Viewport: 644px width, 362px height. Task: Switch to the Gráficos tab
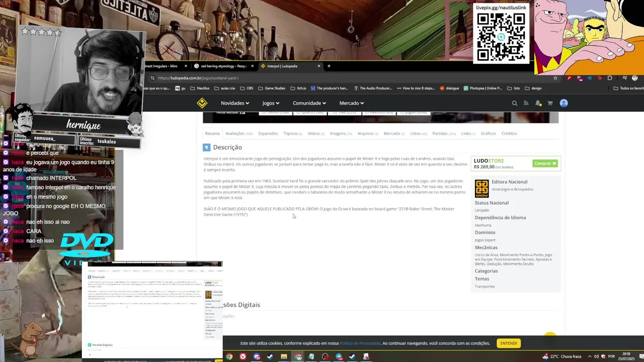click(488, 133)
